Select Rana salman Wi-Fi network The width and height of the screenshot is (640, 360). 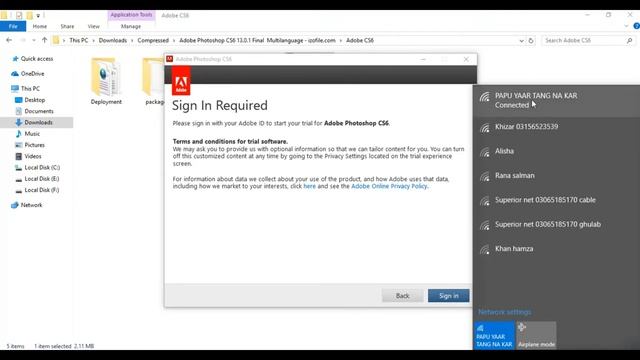[x=556, y=176]
